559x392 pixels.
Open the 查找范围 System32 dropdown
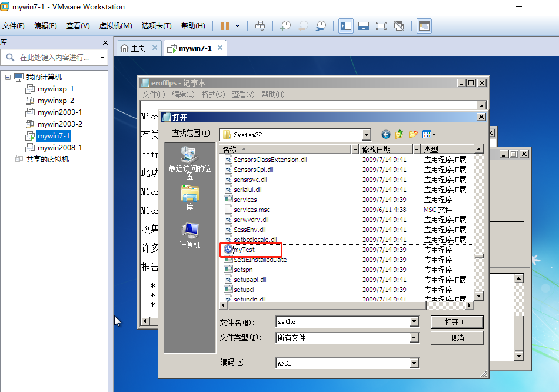pos(367,135)
